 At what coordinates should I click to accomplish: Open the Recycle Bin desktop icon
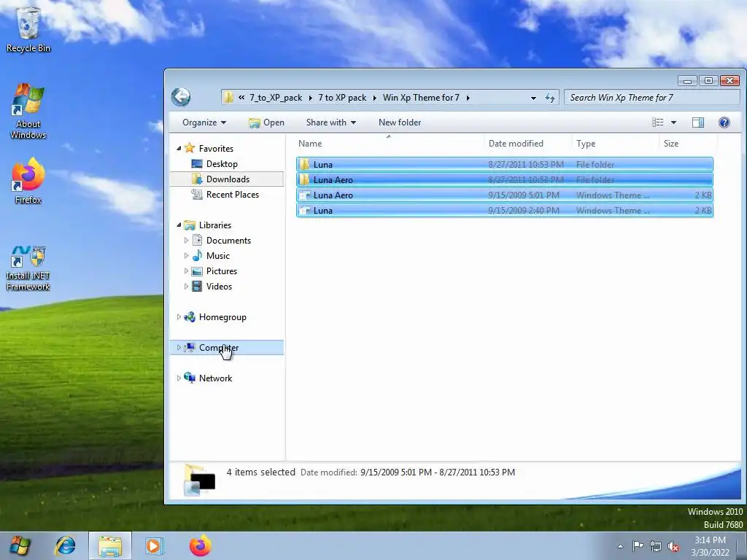28,28
